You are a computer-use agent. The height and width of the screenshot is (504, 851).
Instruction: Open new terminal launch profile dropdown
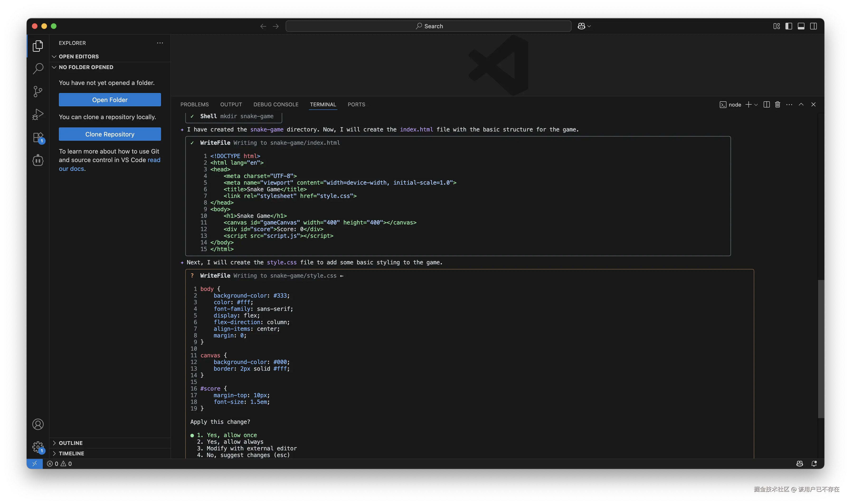point(756,105)
